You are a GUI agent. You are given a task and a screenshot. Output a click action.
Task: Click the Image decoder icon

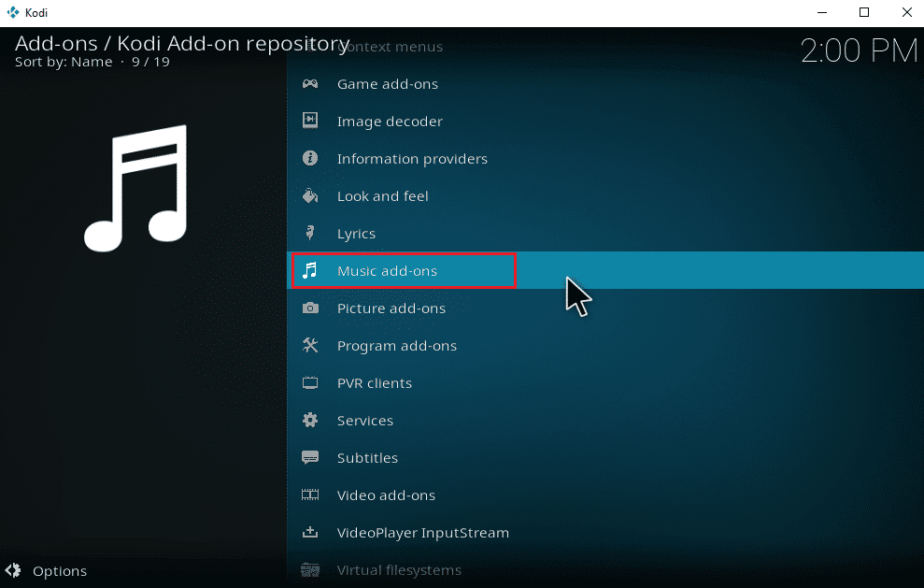point(310,121)
